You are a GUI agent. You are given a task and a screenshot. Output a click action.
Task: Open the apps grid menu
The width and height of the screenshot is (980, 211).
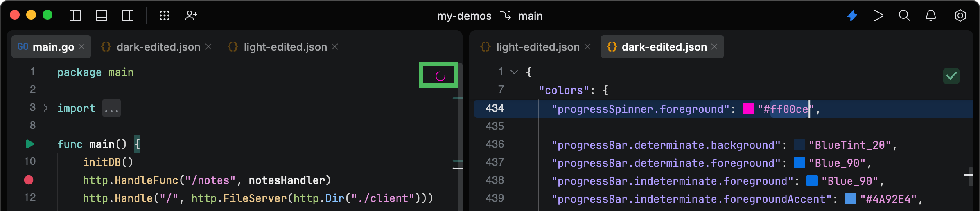click(165, 16)
